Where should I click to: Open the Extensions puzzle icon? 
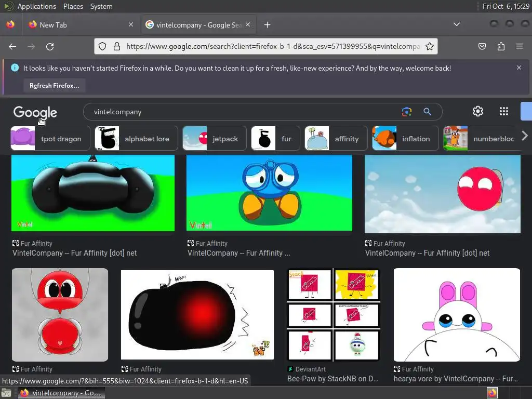501,46
